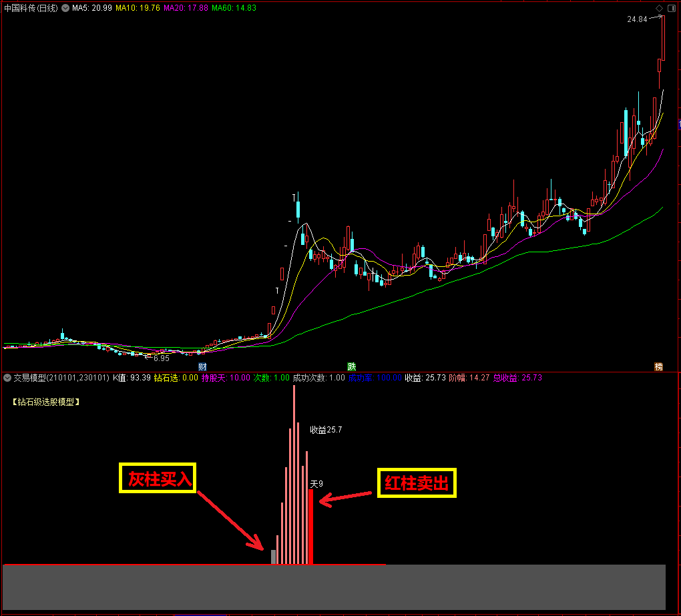This screenshot has width=681, height=616.
Task: Select the MA5: 20.99 label
Action: (91, 8)
